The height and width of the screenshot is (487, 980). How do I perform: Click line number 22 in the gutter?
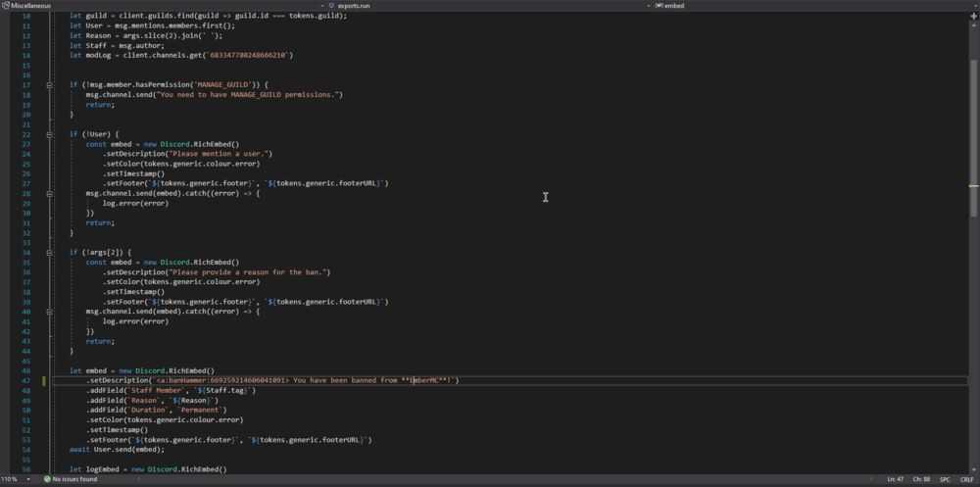(25, 134)
